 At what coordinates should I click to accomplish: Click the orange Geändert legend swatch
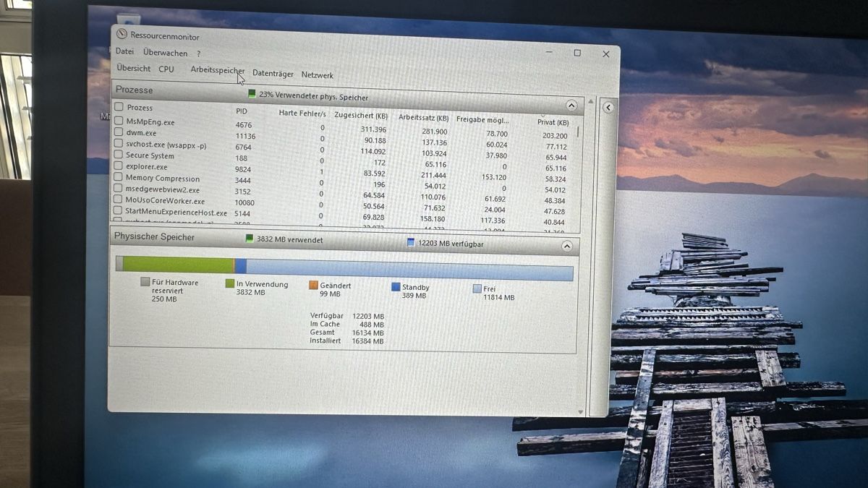point(313,285)
